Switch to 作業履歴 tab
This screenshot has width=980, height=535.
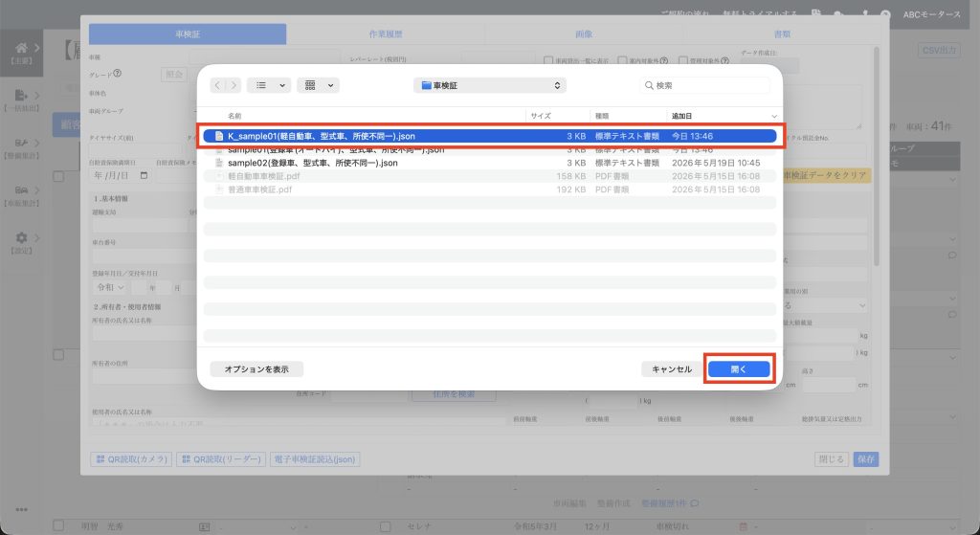(386, 34)
